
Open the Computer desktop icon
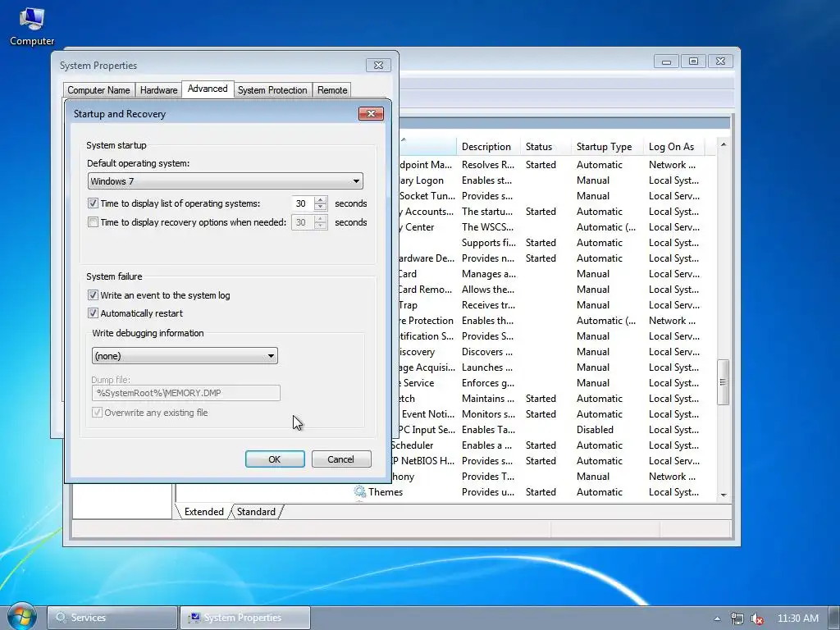click(x=32, y=27)
